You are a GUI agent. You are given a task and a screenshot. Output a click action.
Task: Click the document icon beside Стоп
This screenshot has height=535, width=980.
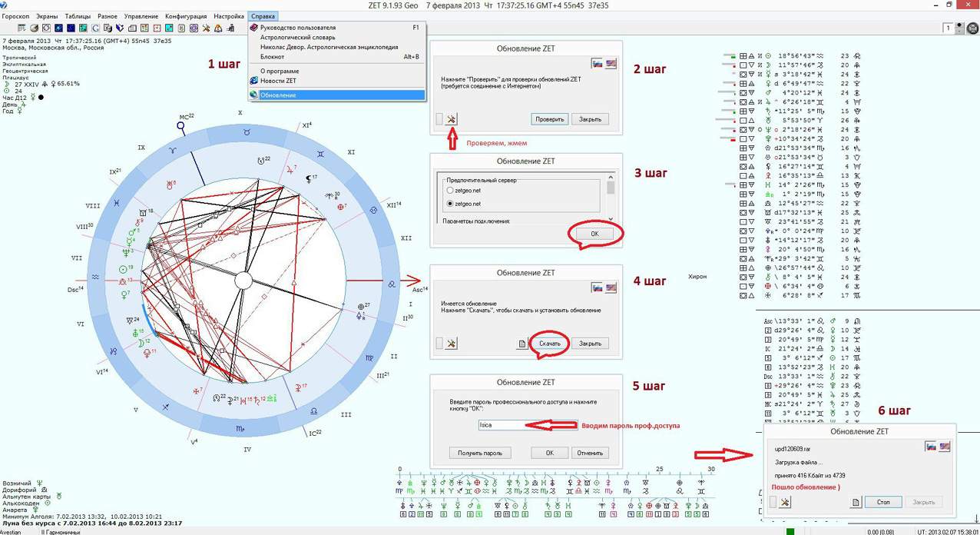click(856, 502)
